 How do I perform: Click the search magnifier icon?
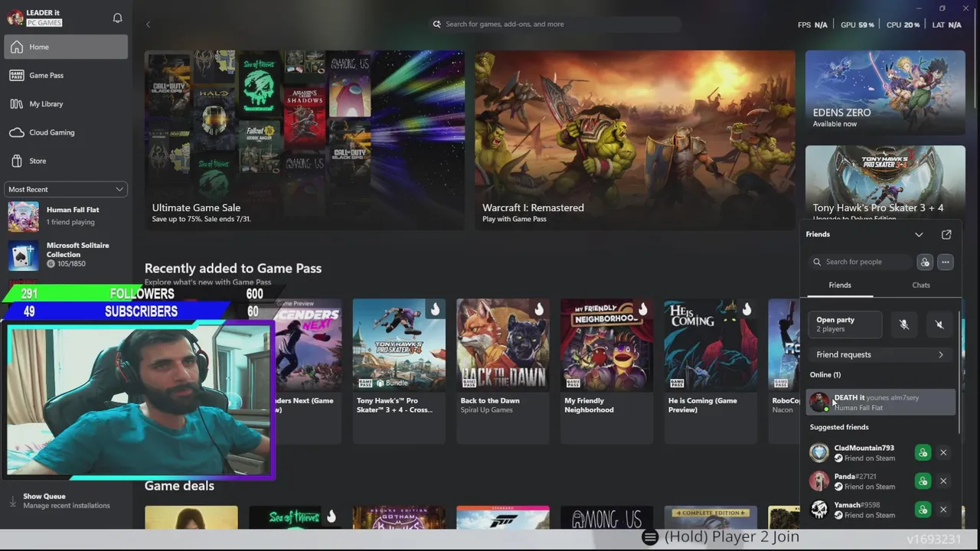coord(437,24)
